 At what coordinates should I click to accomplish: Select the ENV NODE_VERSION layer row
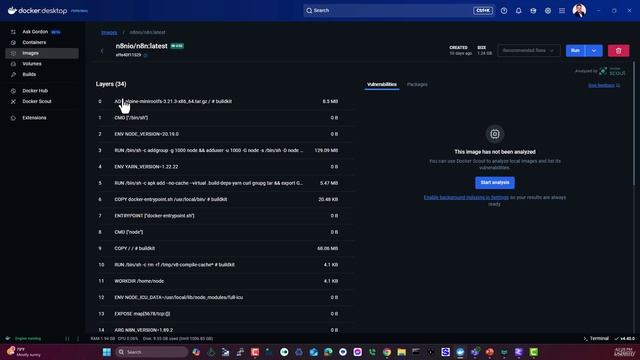pyautogui.click(x=224, y=134)
